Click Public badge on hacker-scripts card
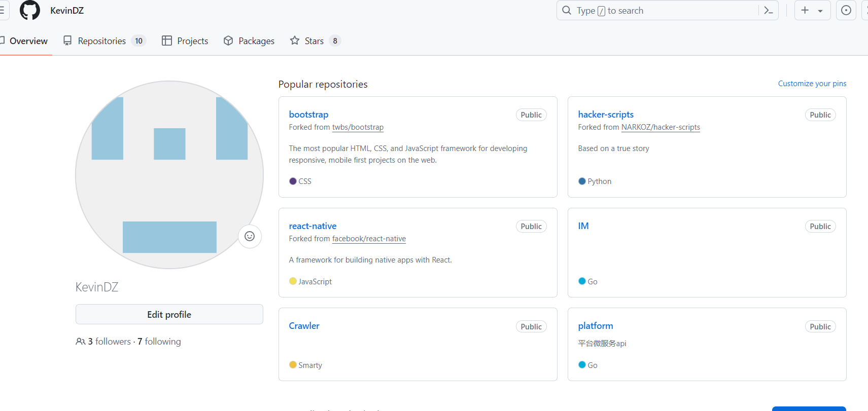868x411 pixels. point(820,115)
